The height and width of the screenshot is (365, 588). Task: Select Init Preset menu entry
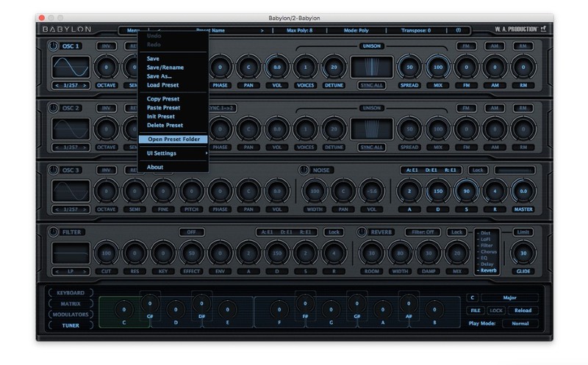tap(161, 116)
